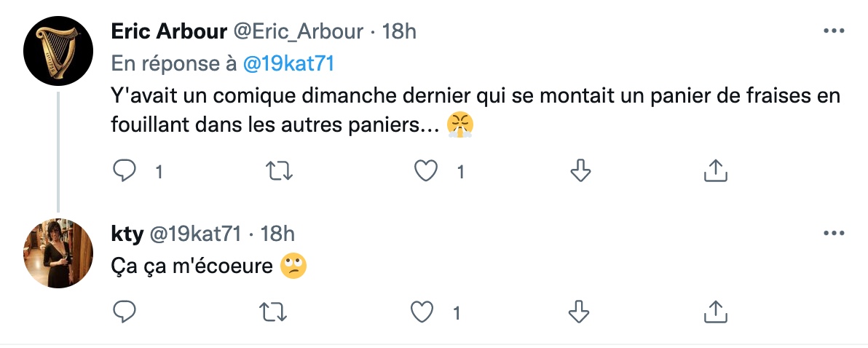Screen dimensions: 868x348
Task: Downvote Eric Arbour's reply
Action: 580,172
